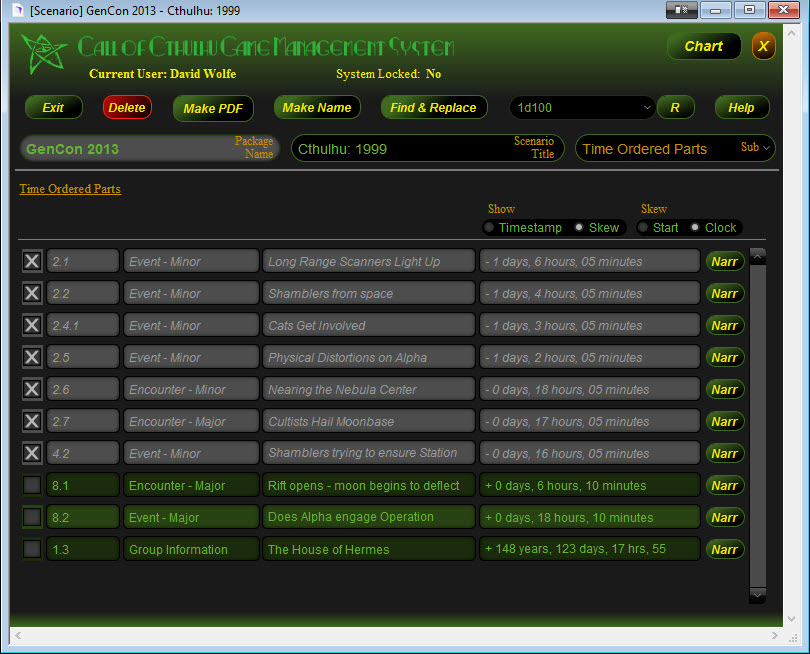Maximize the scenario window
This screenshot has height=654, width=810.
pos(749,10)
